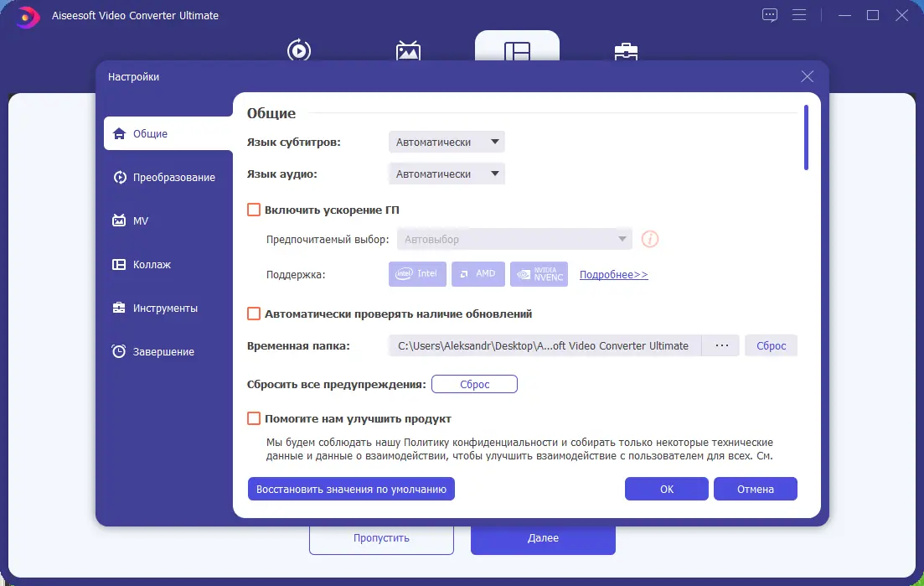Tick Помогите нам улучшить продукт checkbox
Viewport: 924px width, 586px height.
[x=254, y=418]
